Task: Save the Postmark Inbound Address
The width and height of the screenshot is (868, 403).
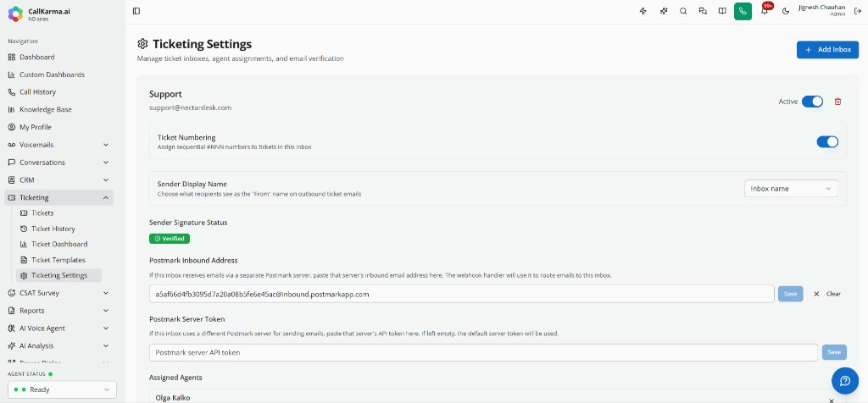Action: tap(791, 294)
